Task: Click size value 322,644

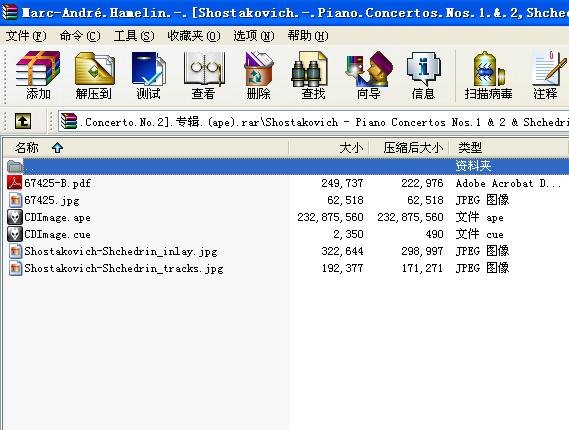Action: [342, 251]
